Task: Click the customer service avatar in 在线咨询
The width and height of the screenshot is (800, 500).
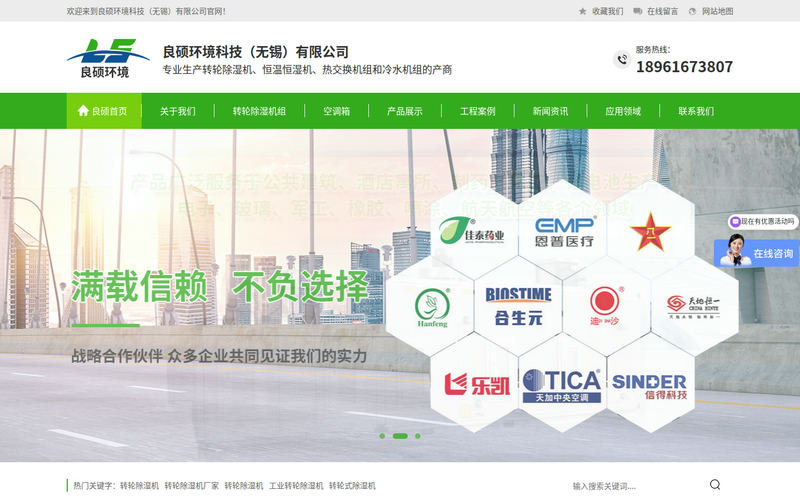Action: click(736, 250)
